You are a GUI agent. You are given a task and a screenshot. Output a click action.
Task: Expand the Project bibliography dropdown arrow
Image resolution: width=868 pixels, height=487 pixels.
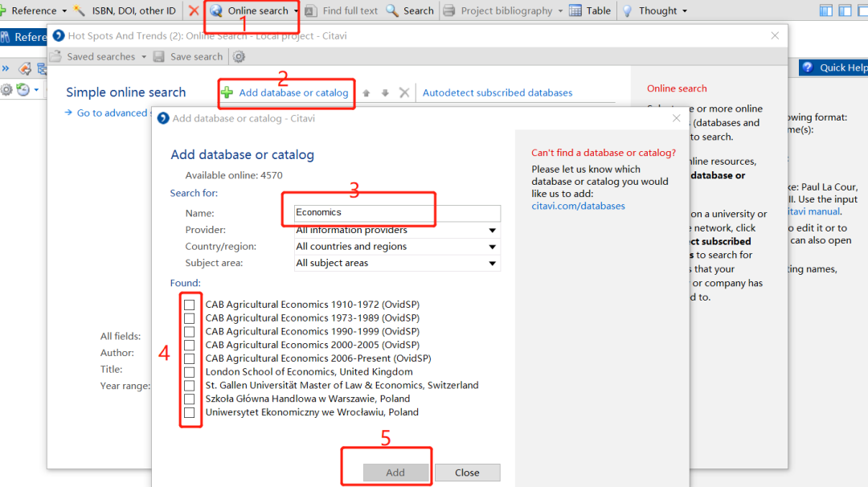coord(560,11)
